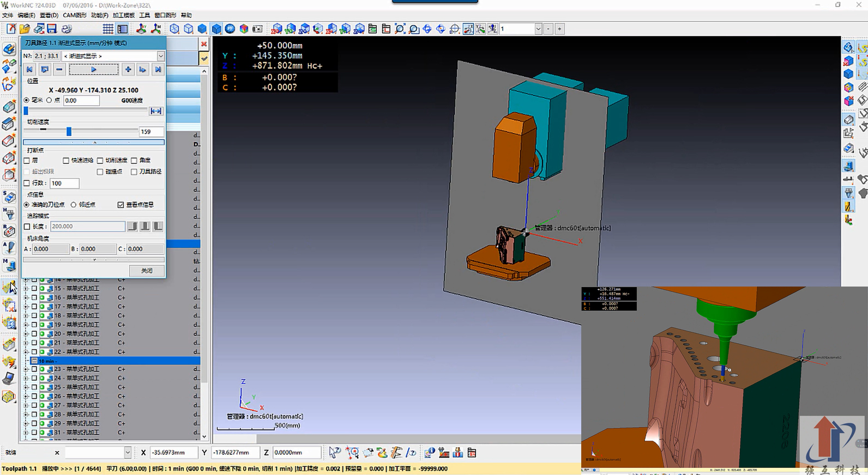This screenshot has height=475, width=868.
Task: Open the view number dropdown showing 1
Action: coord(538,29)
